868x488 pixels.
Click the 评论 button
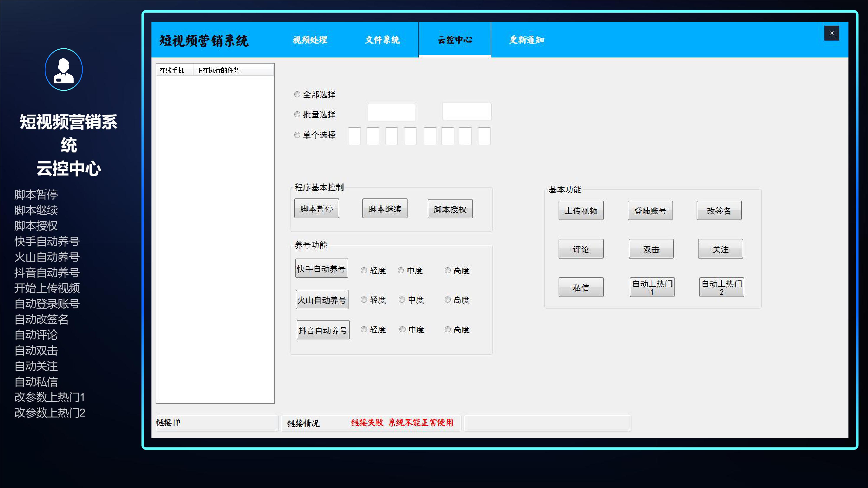[x=581, y=249]
